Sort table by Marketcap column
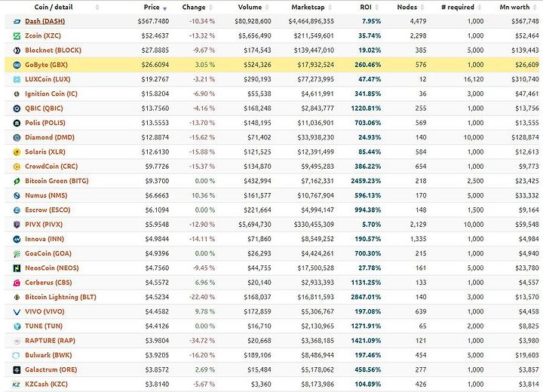Screen dimensions: 543x392 tap(308, 7)
